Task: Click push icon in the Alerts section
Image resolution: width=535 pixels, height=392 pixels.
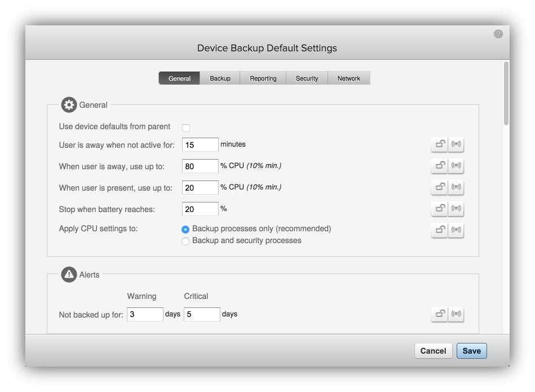Action: point(456,314)
